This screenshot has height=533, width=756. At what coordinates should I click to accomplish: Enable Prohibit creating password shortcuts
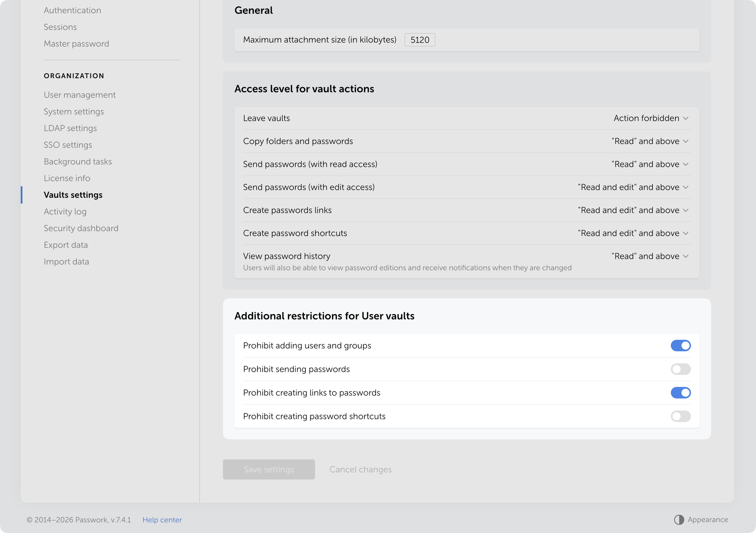tap(680, 416)
